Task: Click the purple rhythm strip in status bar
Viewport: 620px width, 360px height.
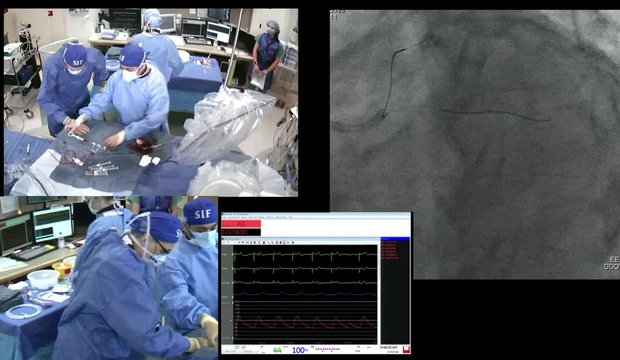Action: pyautogui.click(x=327, y=349)
